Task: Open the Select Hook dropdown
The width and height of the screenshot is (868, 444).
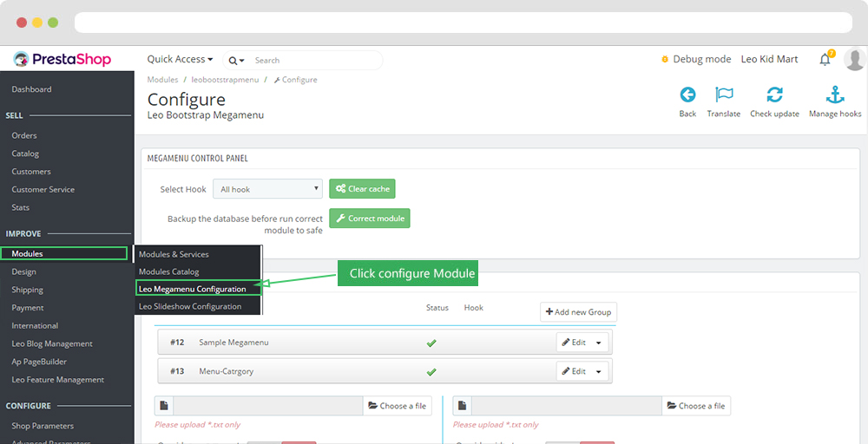Action: 267,189
